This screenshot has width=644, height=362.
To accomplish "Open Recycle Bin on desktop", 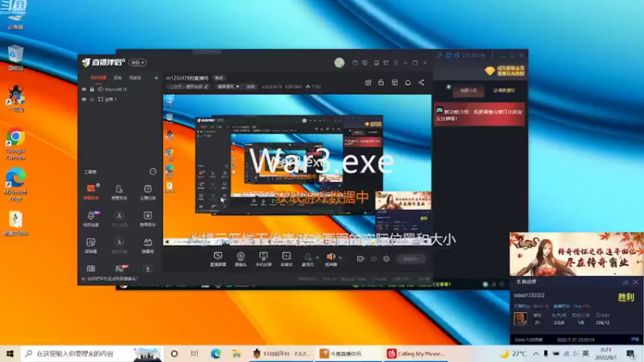I will coord(15,57).
